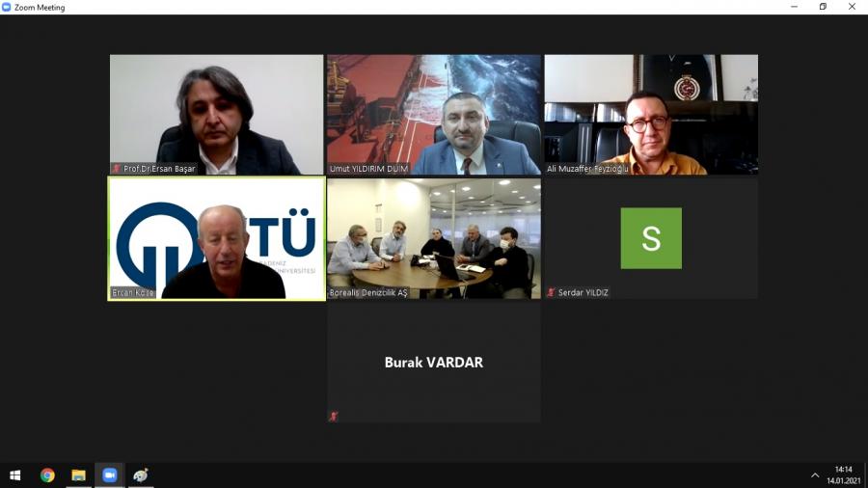Expand the hidden system tray icons
The height and width of the screenshot is (488, 868).
(815, 475)
